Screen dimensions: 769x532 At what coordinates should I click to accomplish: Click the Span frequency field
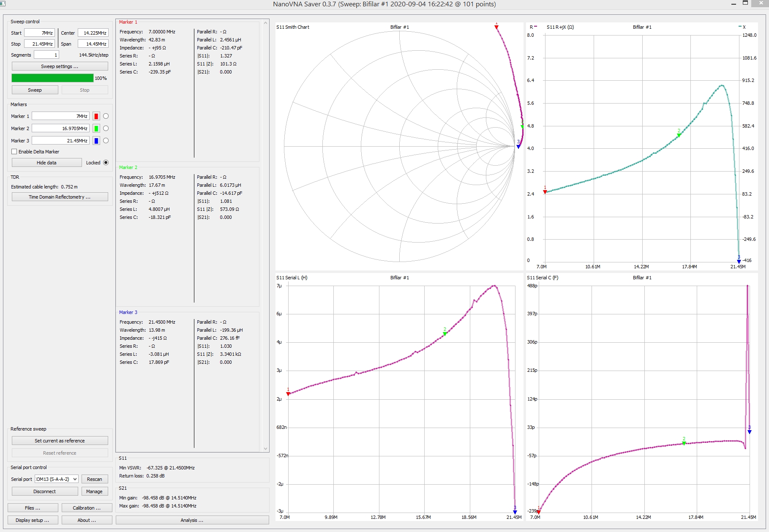(93, 44)
